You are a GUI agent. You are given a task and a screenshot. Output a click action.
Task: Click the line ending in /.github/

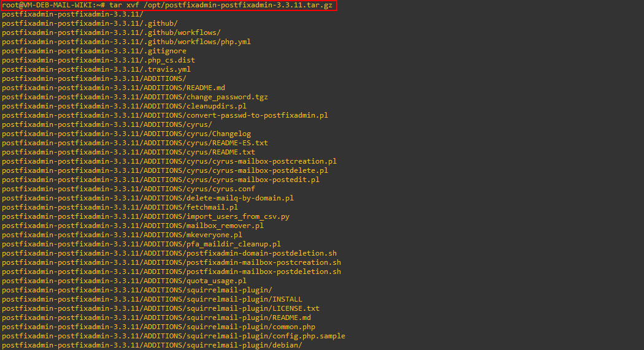click(x=90, y=23)
